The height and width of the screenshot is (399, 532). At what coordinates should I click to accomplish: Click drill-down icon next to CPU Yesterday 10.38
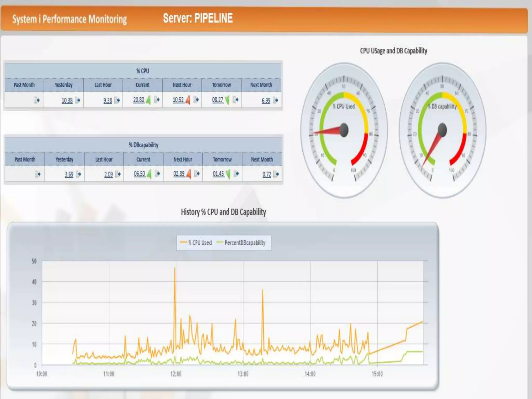tap(78, 100)
